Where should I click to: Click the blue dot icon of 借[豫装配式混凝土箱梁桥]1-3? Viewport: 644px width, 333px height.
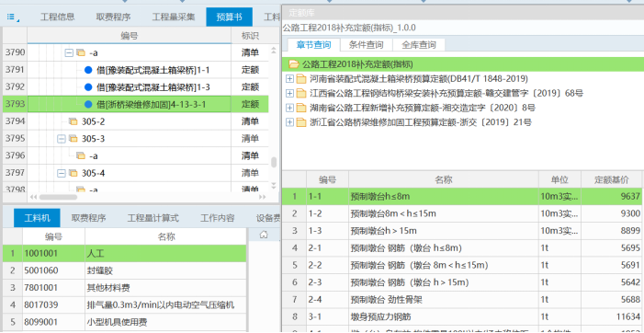click(x=88, y=87)
